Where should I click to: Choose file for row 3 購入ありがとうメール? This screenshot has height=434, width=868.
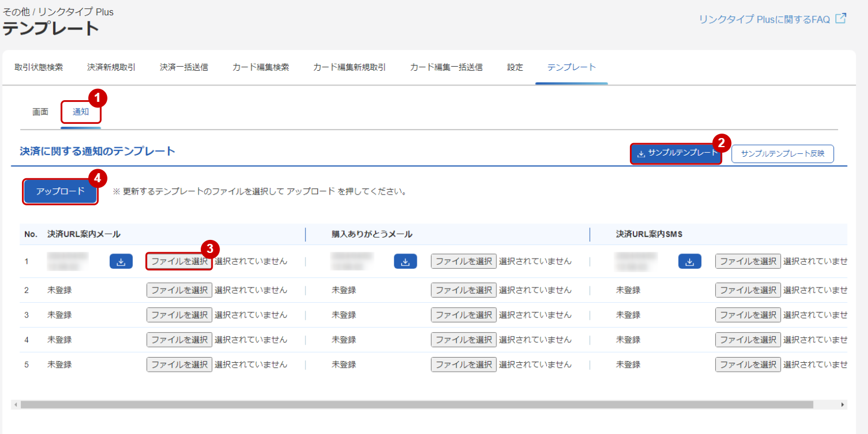(x=464, y=315)
